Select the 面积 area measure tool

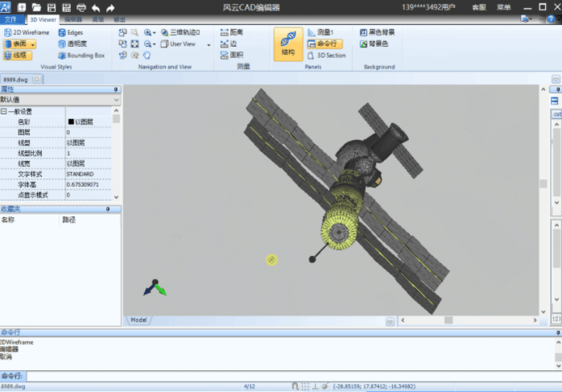(231, 56)
